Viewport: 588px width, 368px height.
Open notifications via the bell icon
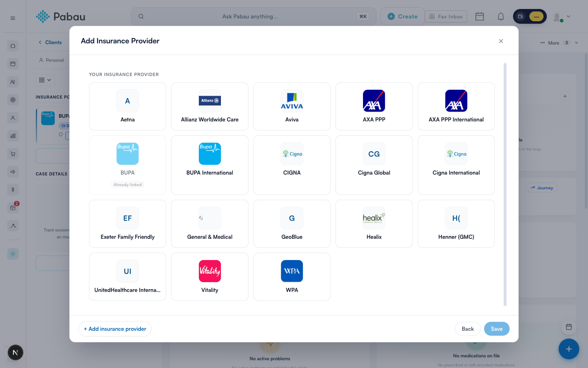point(501,16)
